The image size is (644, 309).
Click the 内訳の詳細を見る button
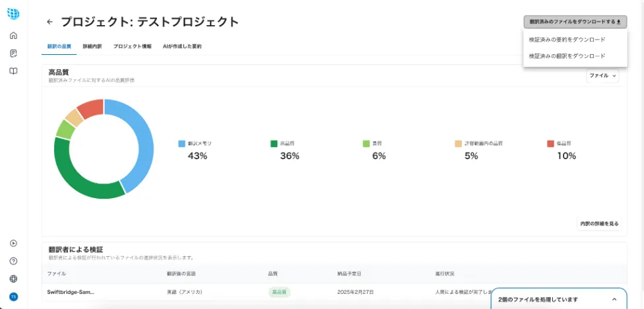tap(599, 224)
